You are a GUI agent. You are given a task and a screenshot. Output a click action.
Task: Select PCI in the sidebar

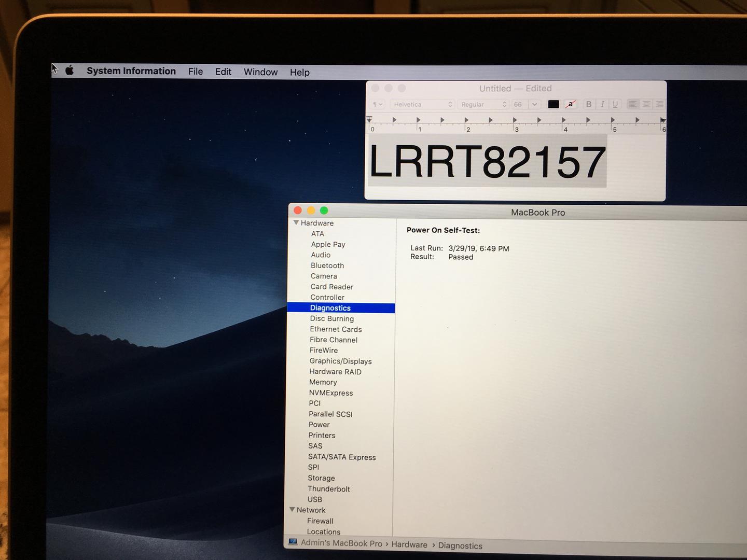315,403
